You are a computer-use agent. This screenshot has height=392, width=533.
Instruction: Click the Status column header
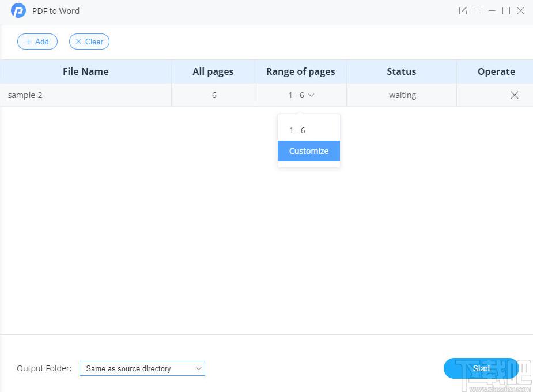[x=402, y=71]
